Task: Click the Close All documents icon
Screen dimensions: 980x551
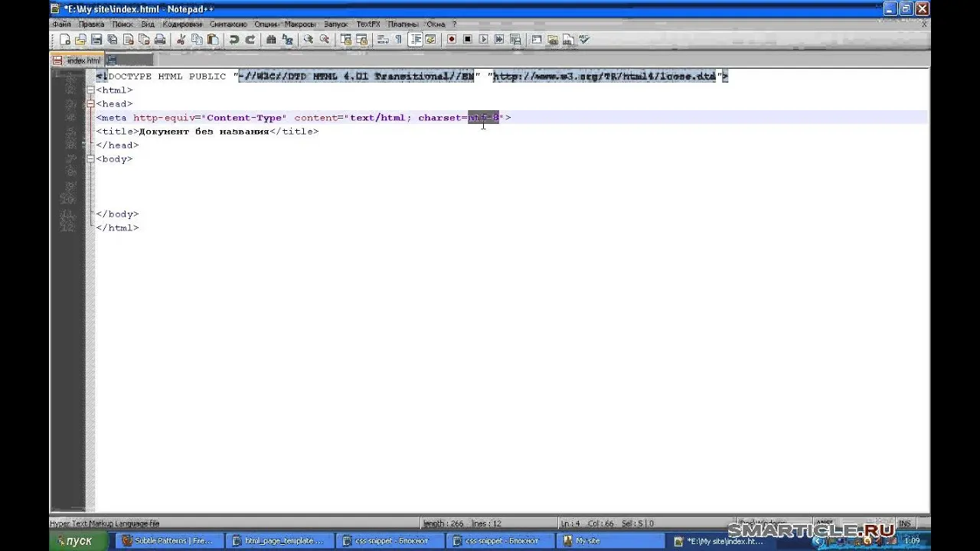Action: click(144, 40)
